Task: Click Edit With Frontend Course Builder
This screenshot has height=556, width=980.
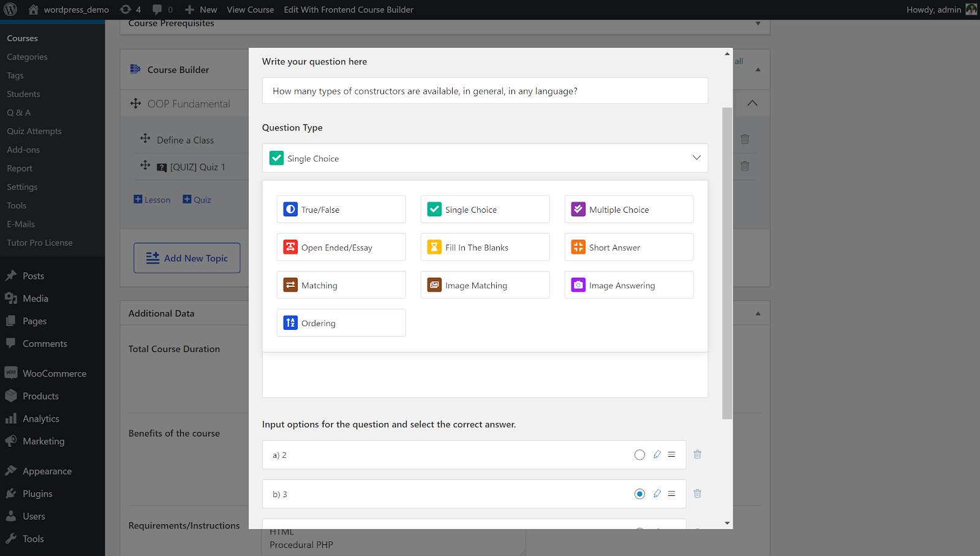Action: [x=349, y=10]
